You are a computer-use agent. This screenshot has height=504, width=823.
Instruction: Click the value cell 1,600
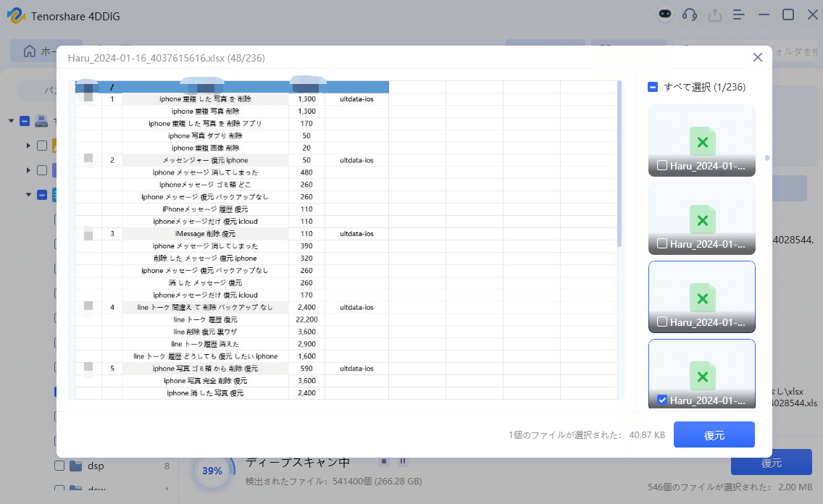click(x=306, y=356)
